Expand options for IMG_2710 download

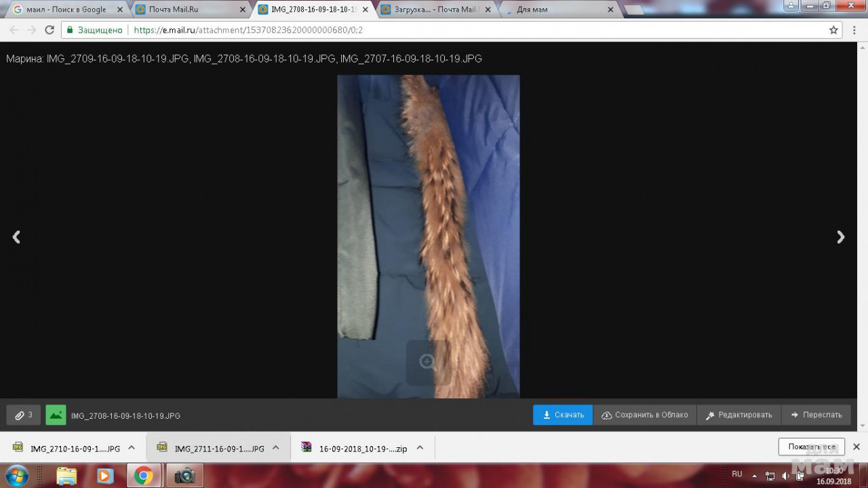(x=132, y=448)
